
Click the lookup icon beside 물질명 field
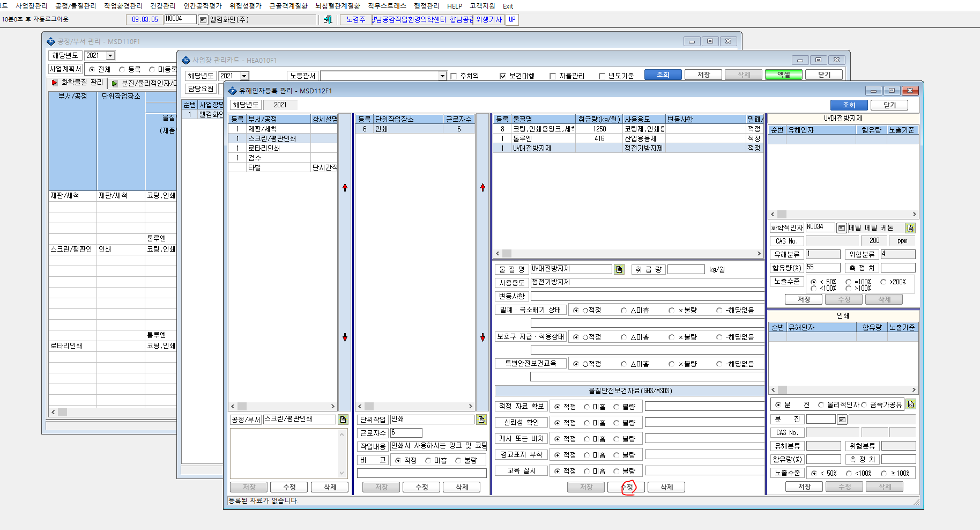[619, 269]
